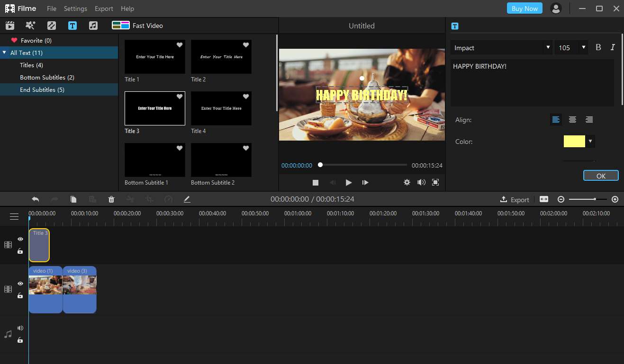
Task: Open the font size 105 dropdown
Action: 584,47
